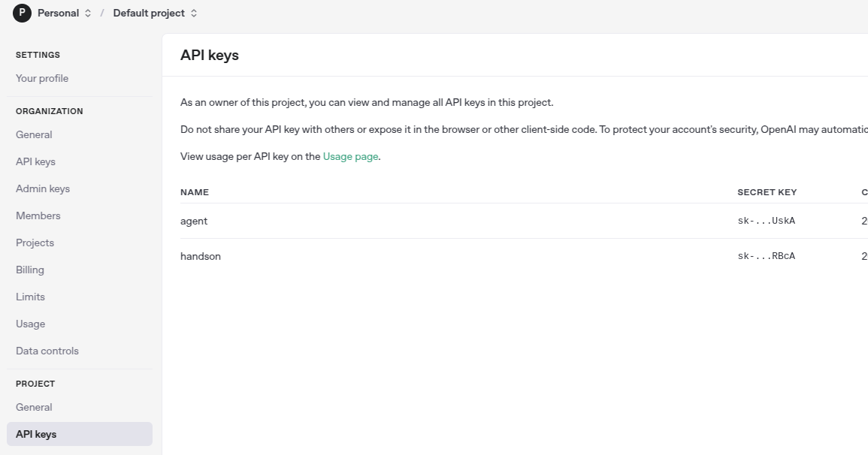The width and height of the screenshot is (868, 455).
Task: Go to organization General settings
Action: tap(34, 134)
